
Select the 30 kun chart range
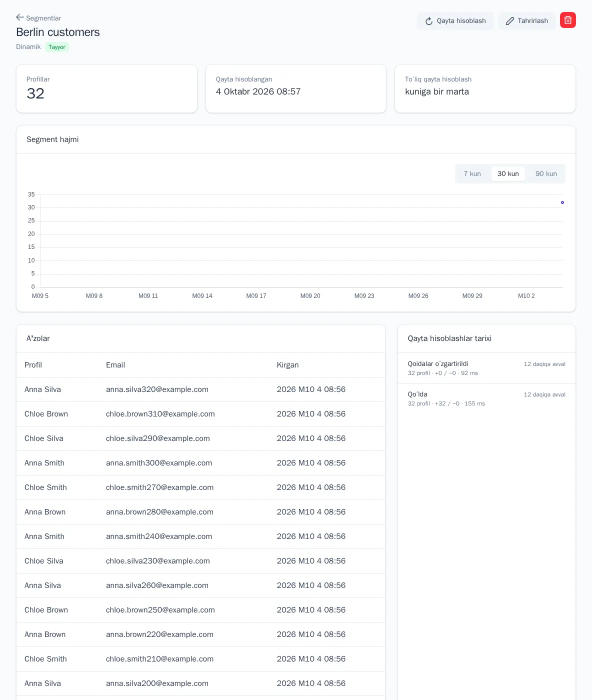pos(508,174)
